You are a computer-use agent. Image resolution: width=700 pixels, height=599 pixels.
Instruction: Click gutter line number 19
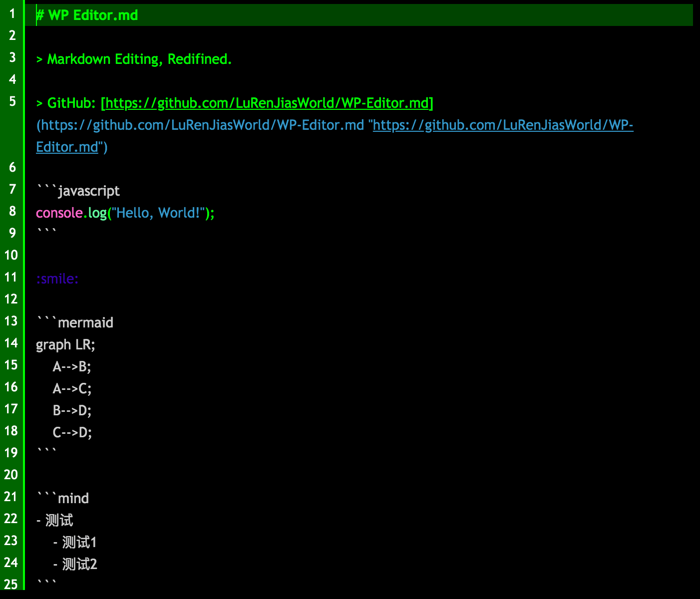click(x=11, y=452)
